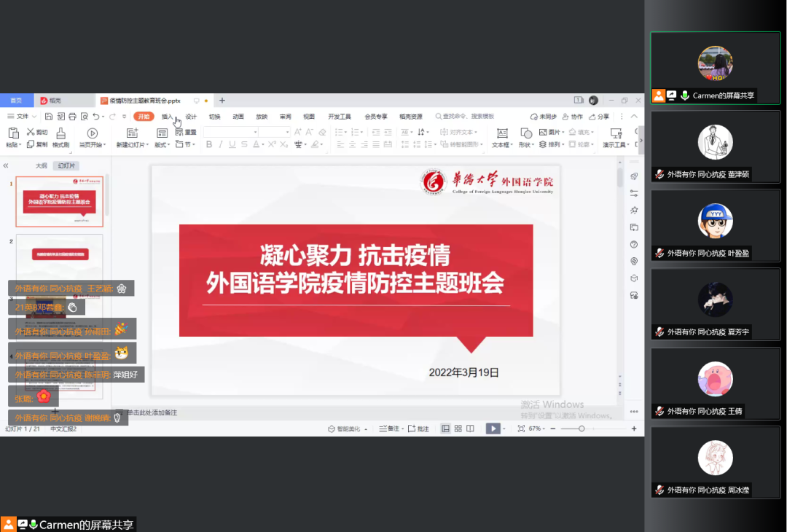Insert a 图片 (Picture)
This screenshot has width=787, height=532.
coord(549,132)
